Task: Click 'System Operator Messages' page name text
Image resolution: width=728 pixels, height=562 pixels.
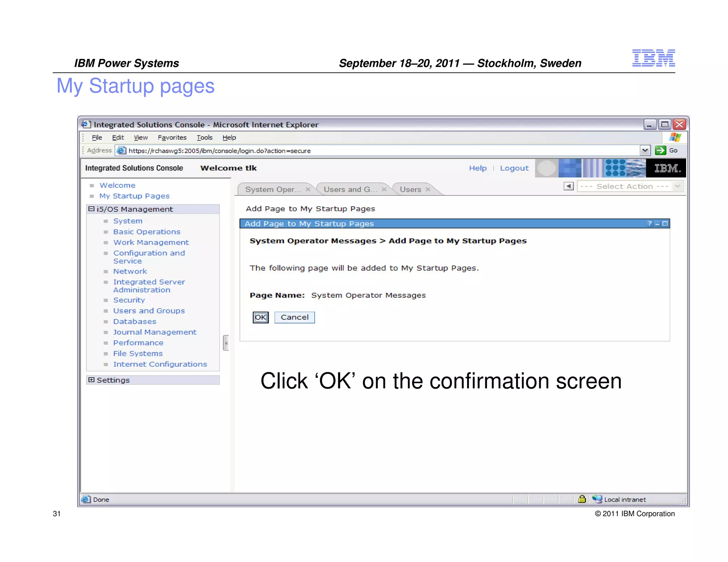Action: (368, 295)
